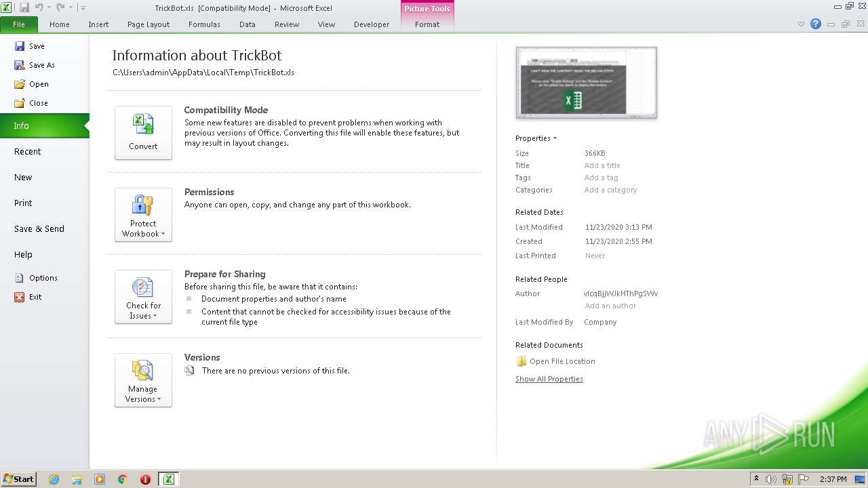
Task: Click Show All Properties link
Action: [549, 379]
